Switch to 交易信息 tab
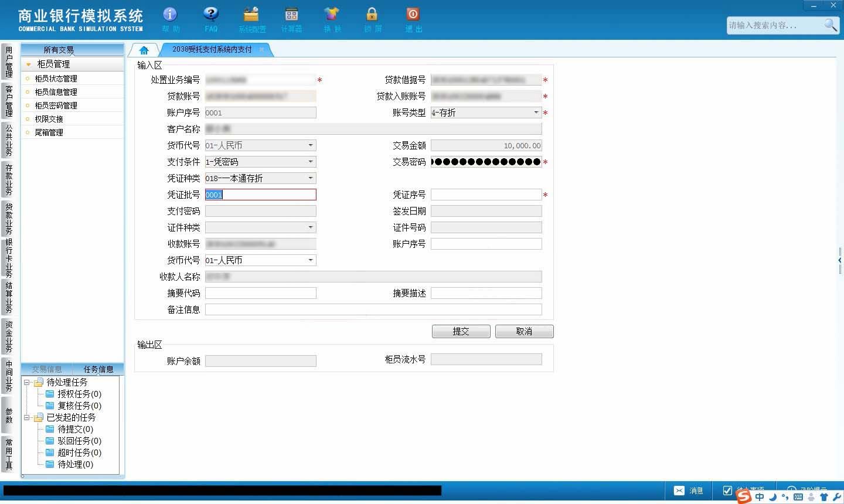 (x=47, y=369)
